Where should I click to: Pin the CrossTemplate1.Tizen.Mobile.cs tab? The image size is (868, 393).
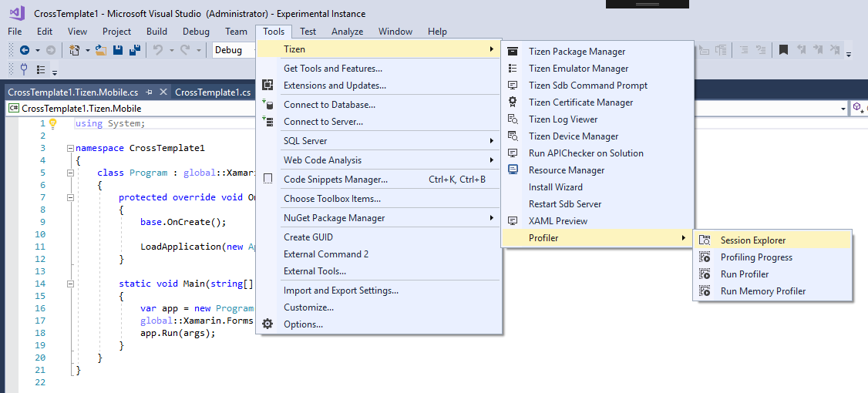tap(149, 92)
